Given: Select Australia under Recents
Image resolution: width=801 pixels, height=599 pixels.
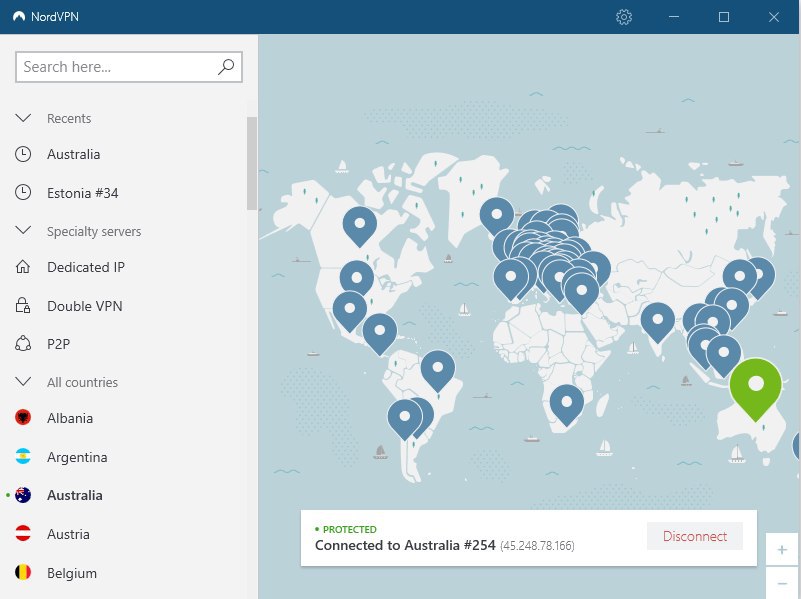Looking at the screenshot, I should 74,154.
